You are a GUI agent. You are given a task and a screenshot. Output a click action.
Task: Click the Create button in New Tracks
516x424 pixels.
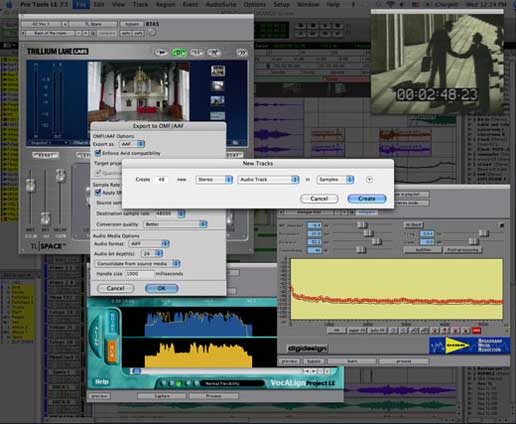367,199
